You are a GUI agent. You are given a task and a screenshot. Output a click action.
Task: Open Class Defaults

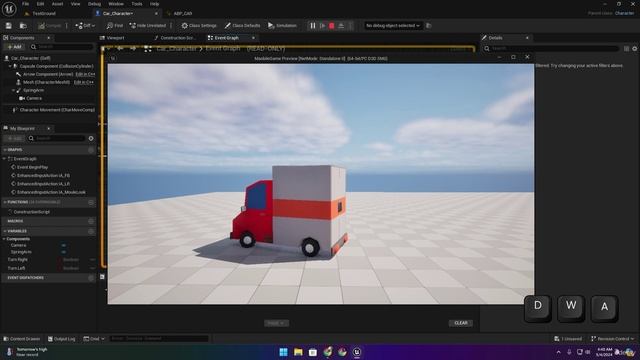pos(242,26)
